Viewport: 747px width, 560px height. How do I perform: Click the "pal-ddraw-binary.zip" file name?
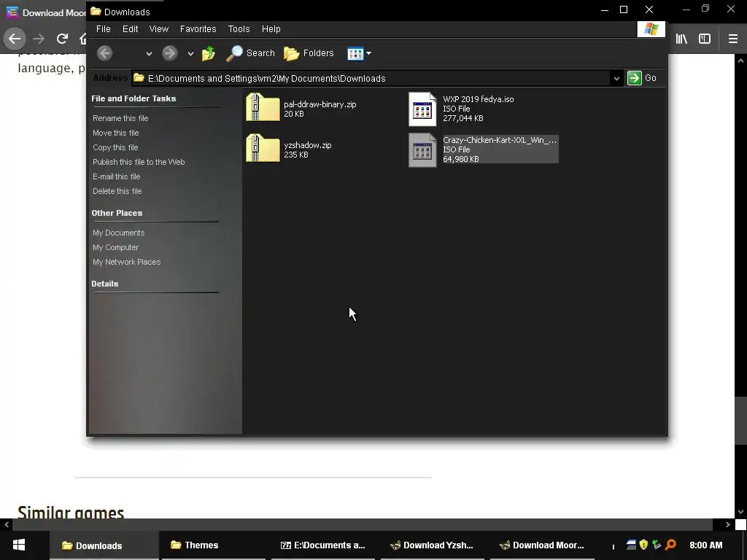(320, 104)
